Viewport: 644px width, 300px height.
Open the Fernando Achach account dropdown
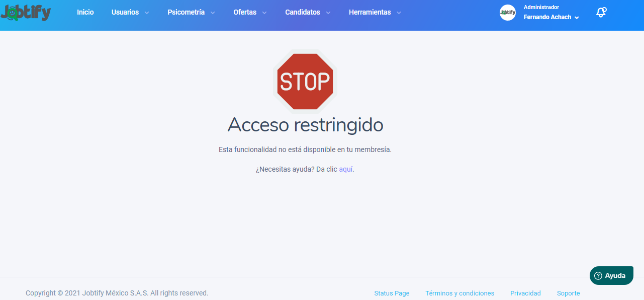pyautogui.click(x=551, y=17)
